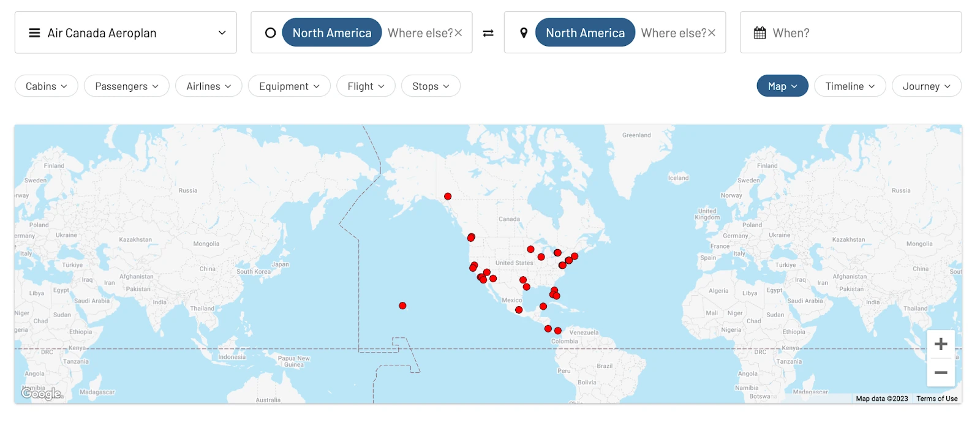Open the Airlines filter dropdown
This screenshot has height=431, width=980.
pos(209,86)
